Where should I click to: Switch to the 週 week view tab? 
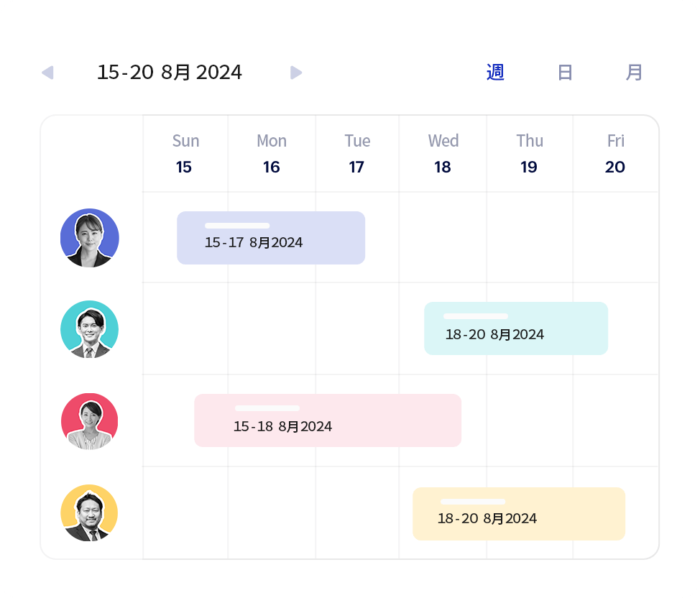click(x=495, y=73)
